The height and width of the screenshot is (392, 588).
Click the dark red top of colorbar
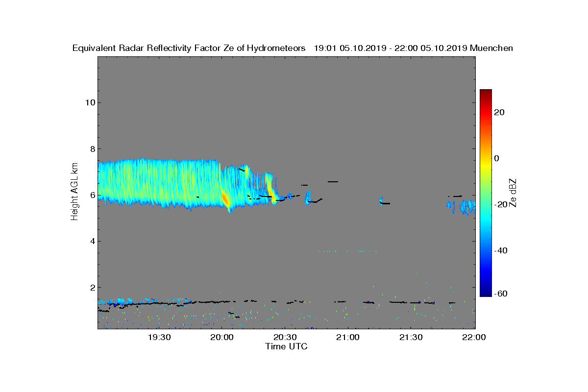point(486,93)
